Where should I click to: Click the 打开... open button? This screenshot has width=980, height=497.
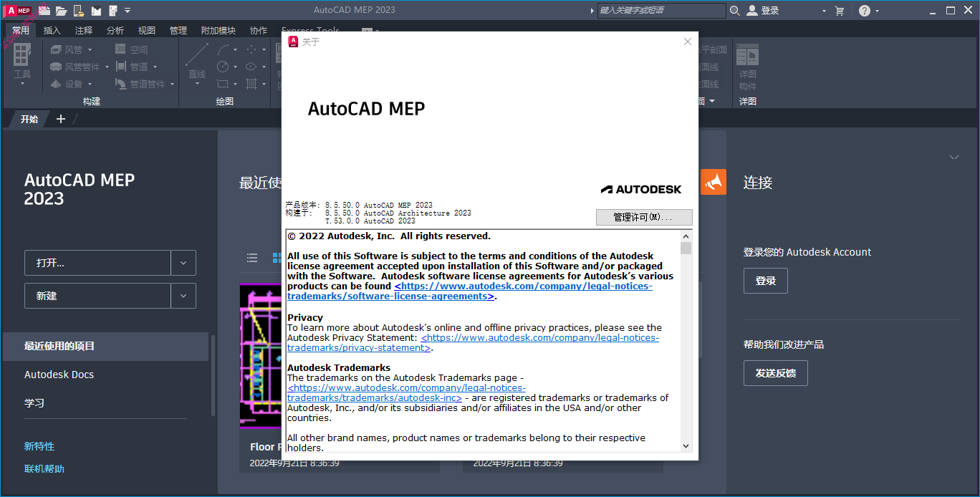[x=97, y=263]
